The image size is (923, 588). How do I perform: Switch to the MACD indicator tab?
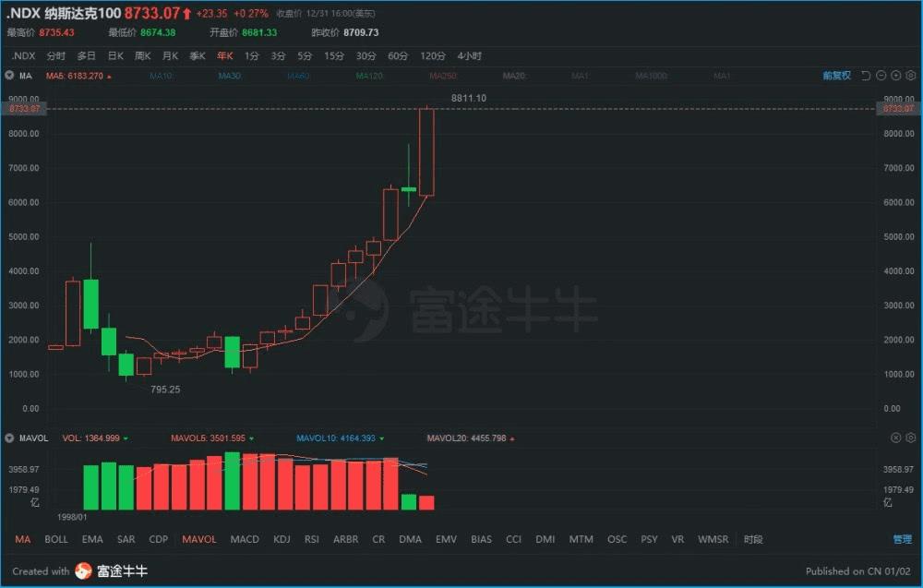[x=245, y=539]
